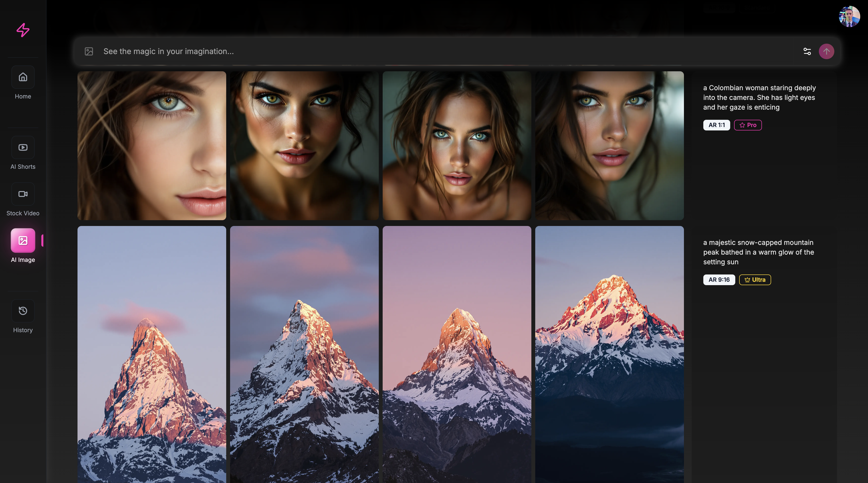This screenshot has height=483, width=868.
Task: Click the image upload icon in prompt bar
Action: pos(89,51)
